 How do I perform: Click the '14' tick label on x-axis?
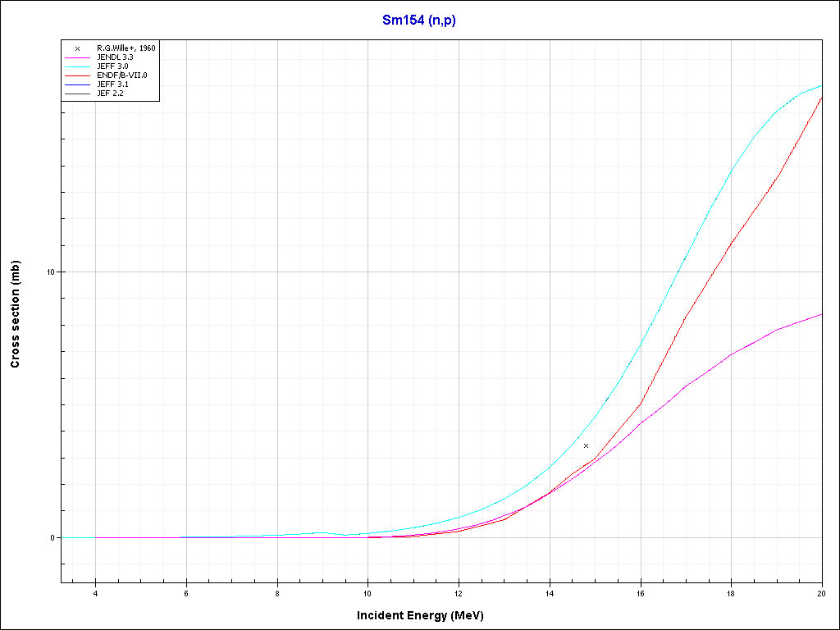pos(550,594)
